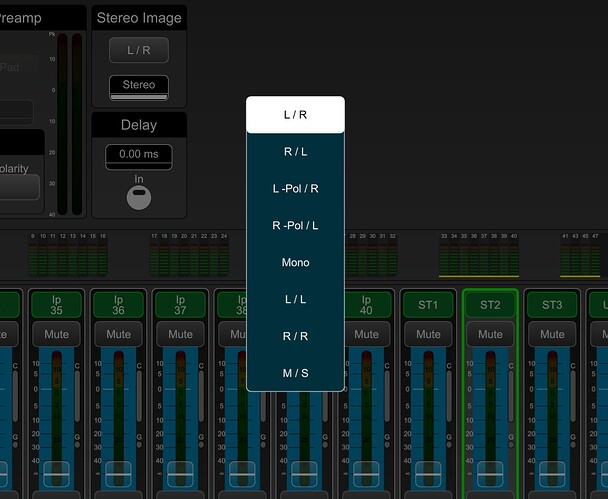Click the Delay 0.00 ms value field

coord(139,157)
